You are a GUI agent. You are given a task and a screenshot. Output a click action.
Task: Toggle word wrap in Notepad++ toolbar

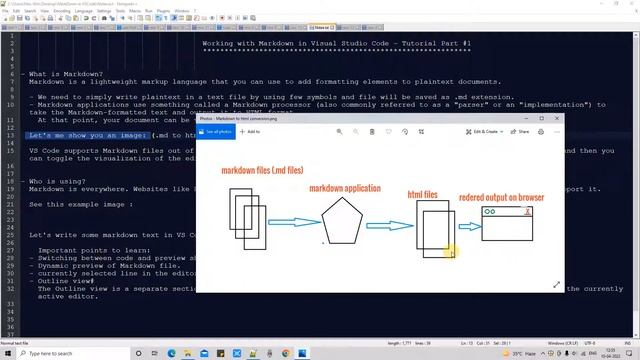point(158,18)
